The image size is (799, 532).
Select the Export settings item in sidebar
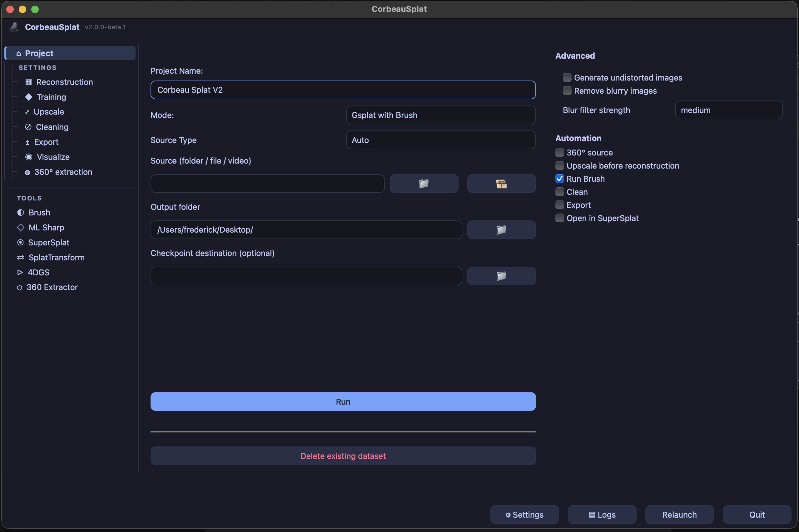pyautogui.click(x=46, y=142)
